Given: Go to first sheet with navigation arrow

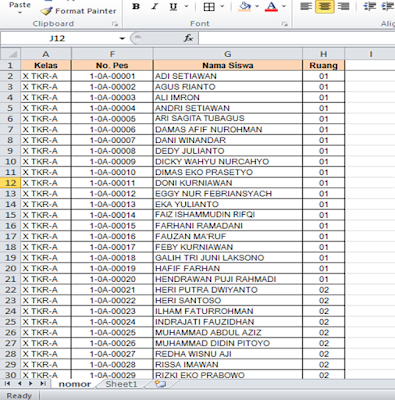Looking at the screenshot, I should click(x=7, y=384).
